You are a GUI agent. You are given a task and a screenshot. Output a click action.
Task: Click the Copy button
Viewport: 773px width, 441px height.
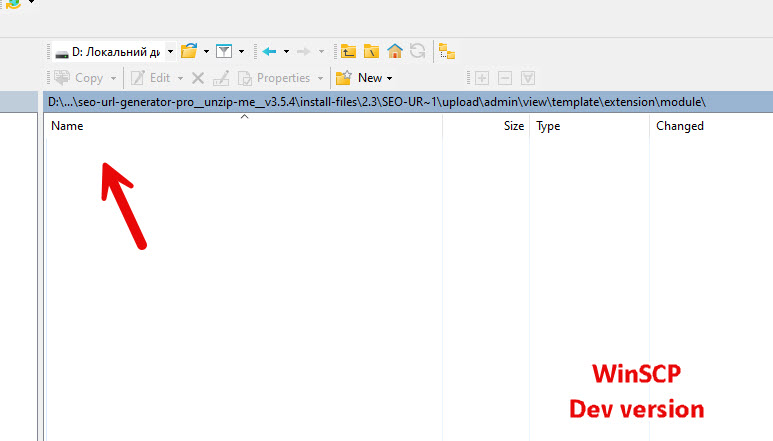80,78
